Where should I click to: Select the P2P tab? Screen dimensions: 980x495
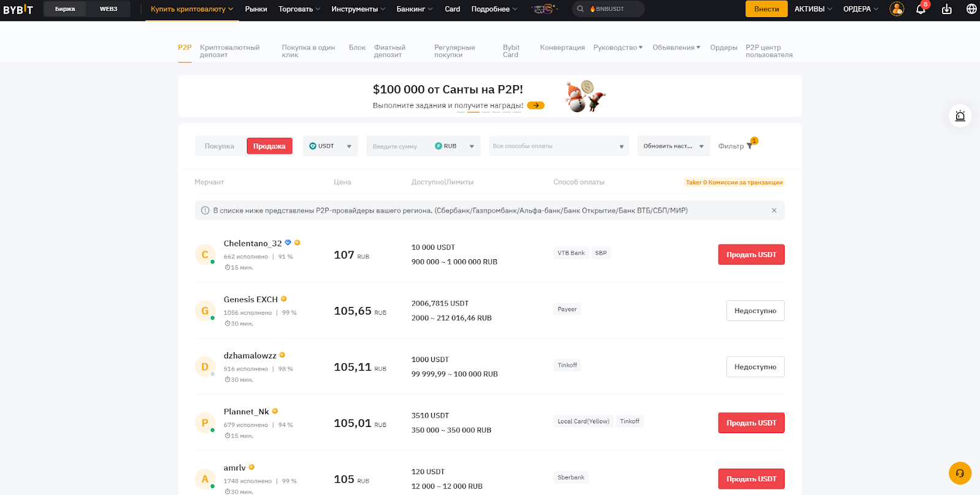184,47
